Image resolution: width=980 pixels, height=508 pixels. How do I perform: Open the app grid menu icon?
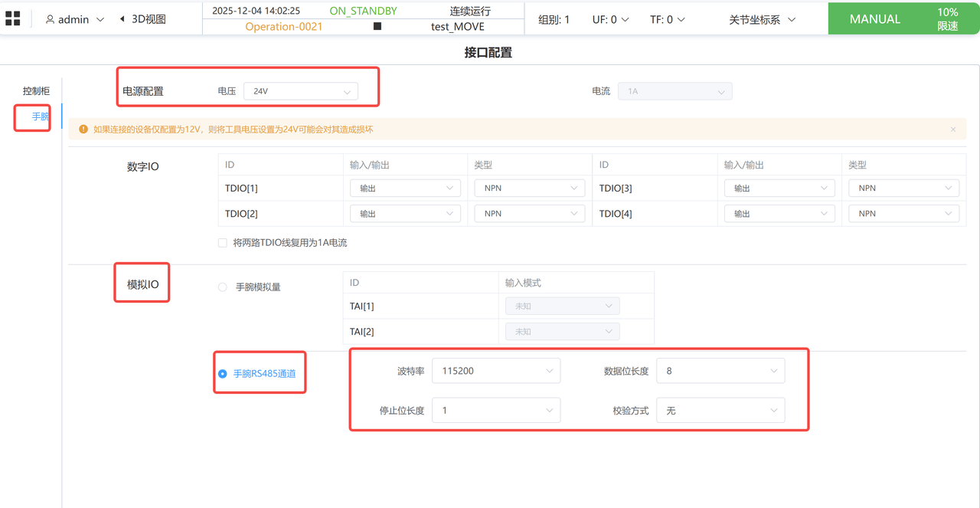(13, 19)
